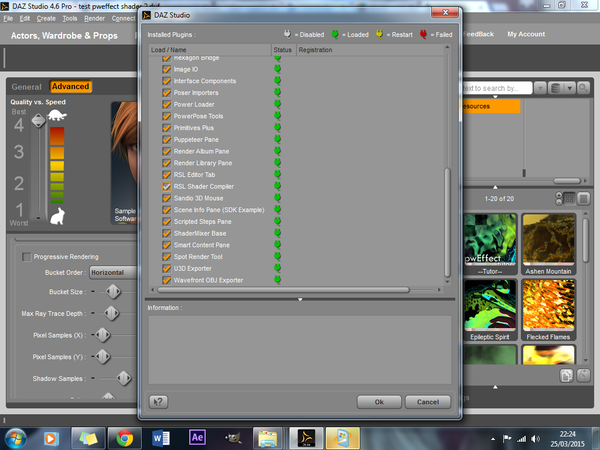Open the Actors, Wardrobe & Props activity

coord(64,36)
